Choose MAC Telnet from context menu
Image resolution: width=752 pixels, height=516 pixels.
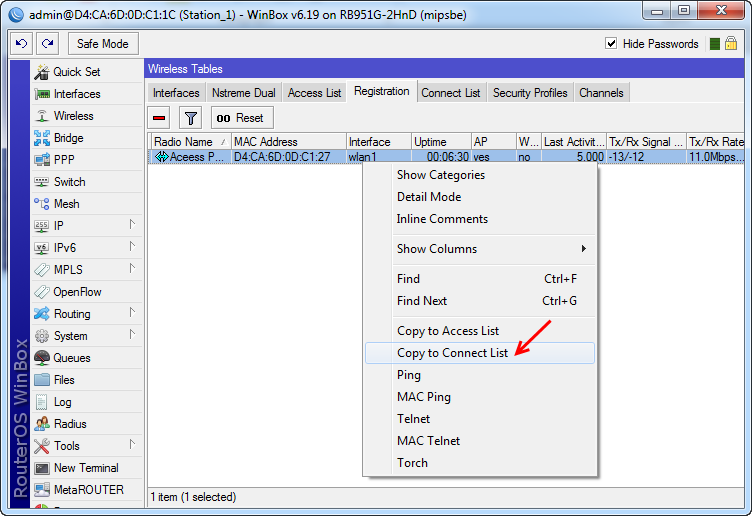click(480, 441)
